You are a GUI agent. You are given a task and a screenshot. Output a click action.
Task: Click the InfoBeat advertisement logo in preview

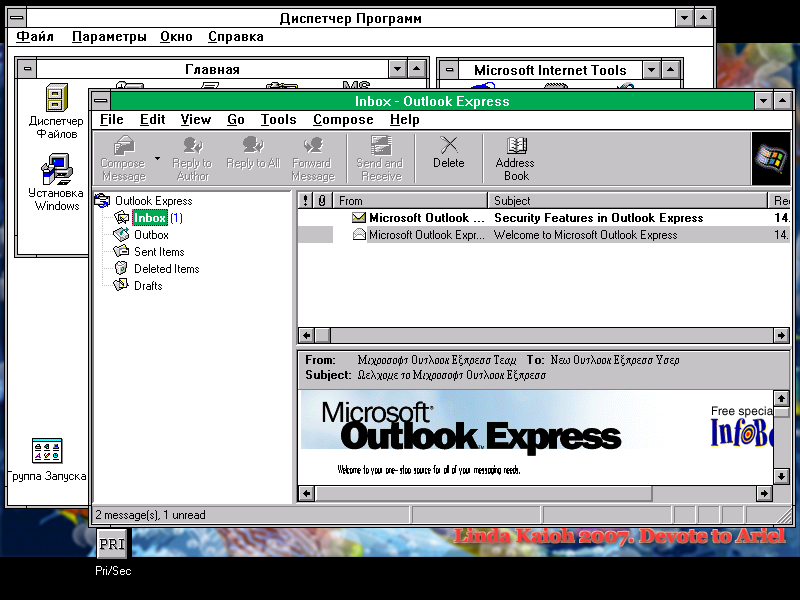click(x=741, y=432)
